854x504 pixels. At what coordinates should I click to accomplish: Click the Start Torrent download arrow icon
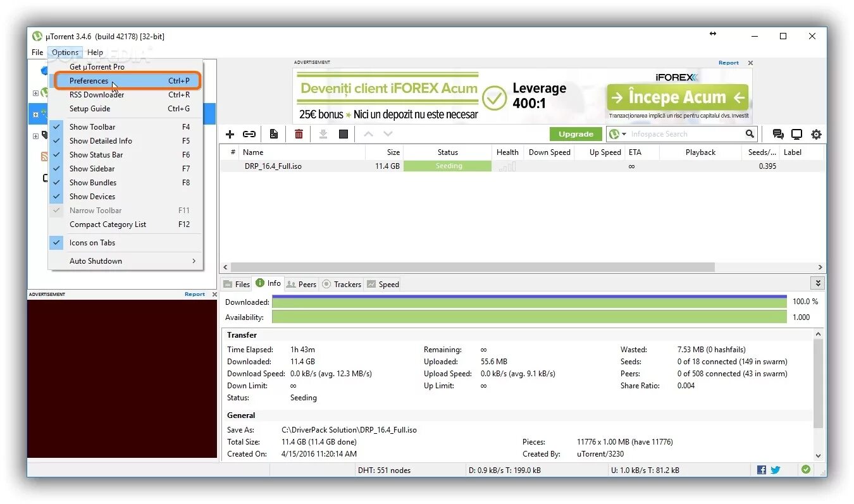point(323,134)
